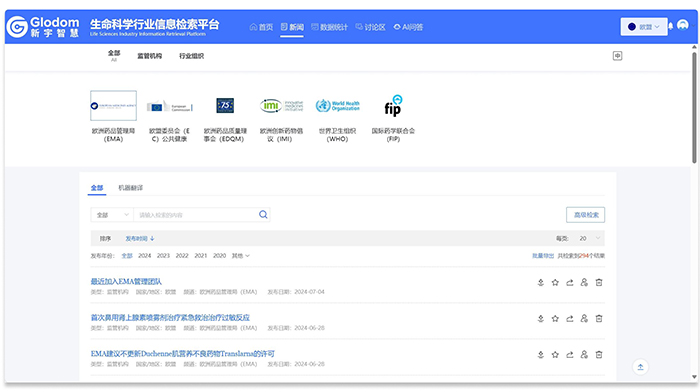The height and width of the screenshot is (392, 700).
Task: Click share icon on the second news row
Action: click(x=570, y=319)
